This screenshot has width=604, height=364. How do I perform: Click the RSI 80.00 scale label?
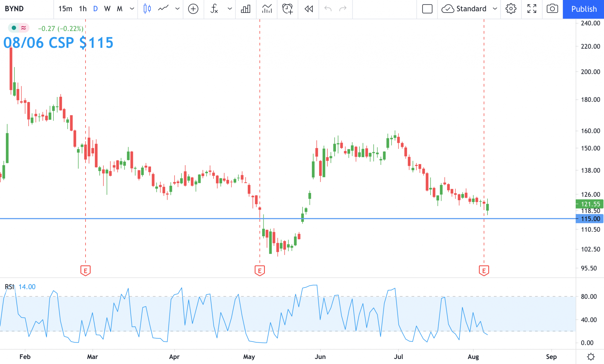coord(589,297)
